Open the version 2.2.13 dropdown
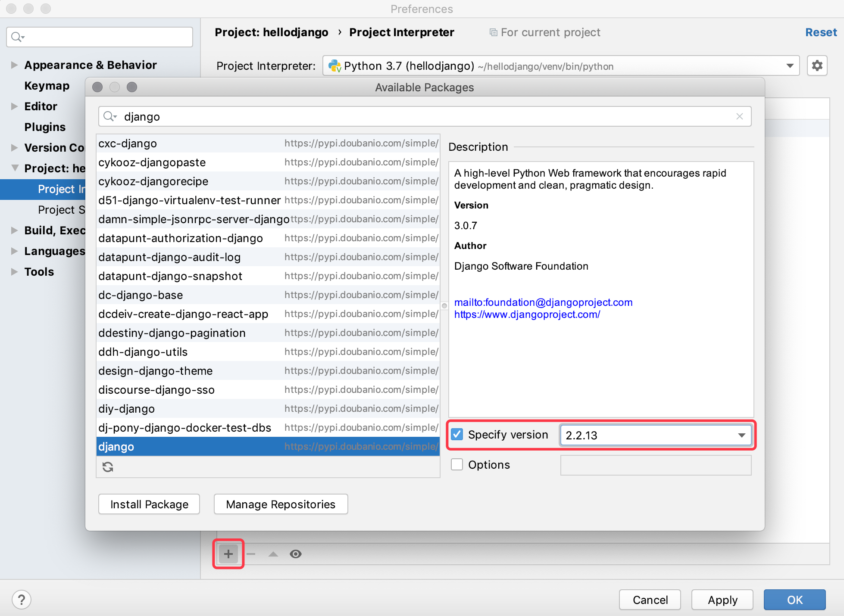The height and width of the screenshot is (616, 844). point(741,435)
